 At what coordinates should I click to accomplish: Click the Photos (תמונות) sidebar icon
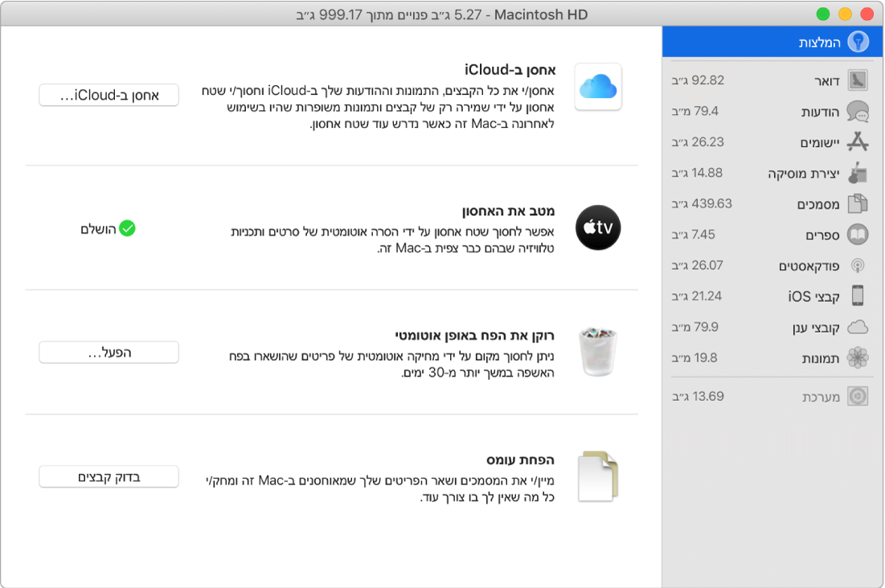[858, 357]
